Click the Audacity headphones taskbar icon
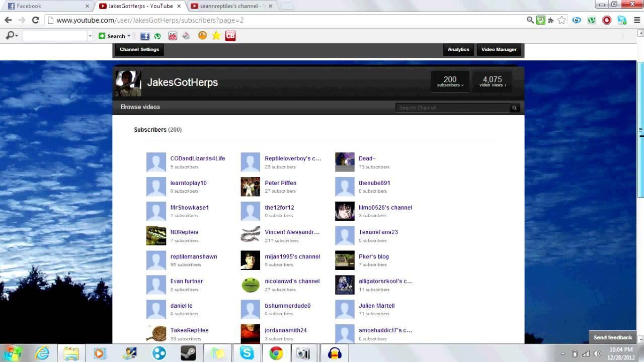 [x=335, y=353]
